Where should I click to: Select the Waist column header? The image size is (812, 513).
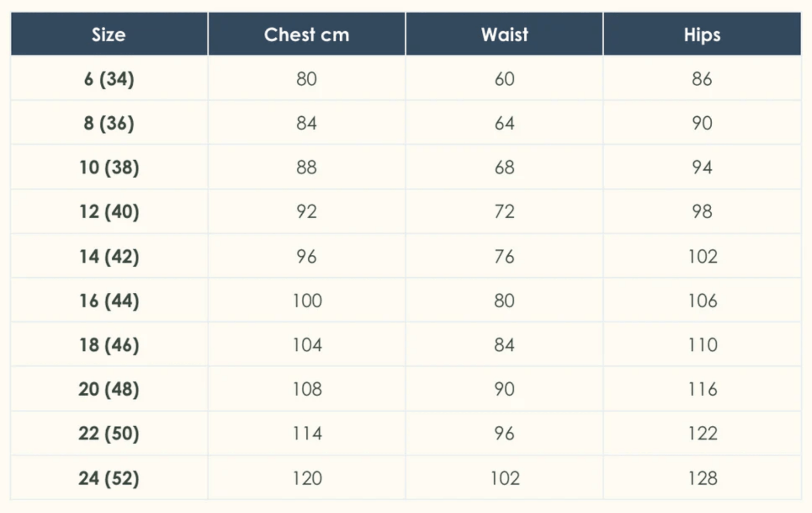tap(504, 35)
